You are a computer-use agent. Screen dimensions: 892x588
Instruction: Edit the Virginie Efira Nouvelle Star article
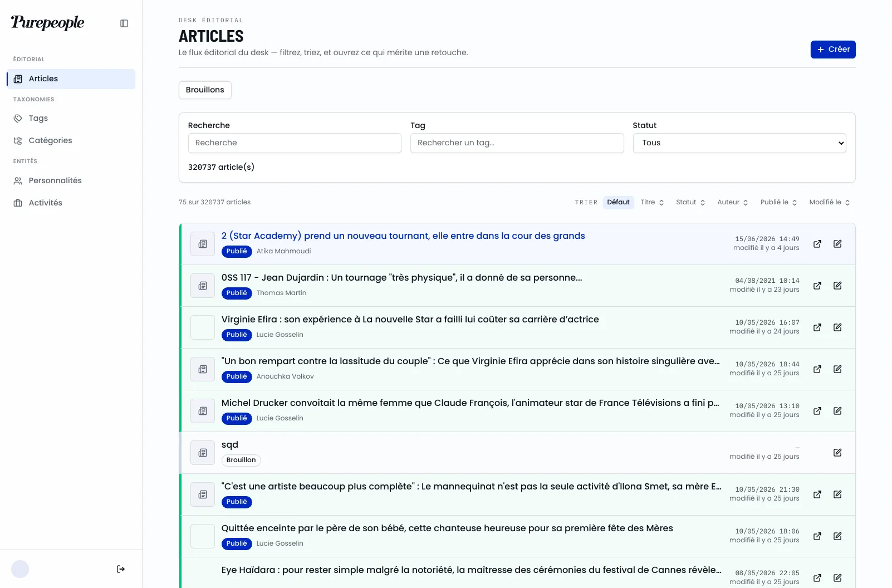[x=837, y=327]
